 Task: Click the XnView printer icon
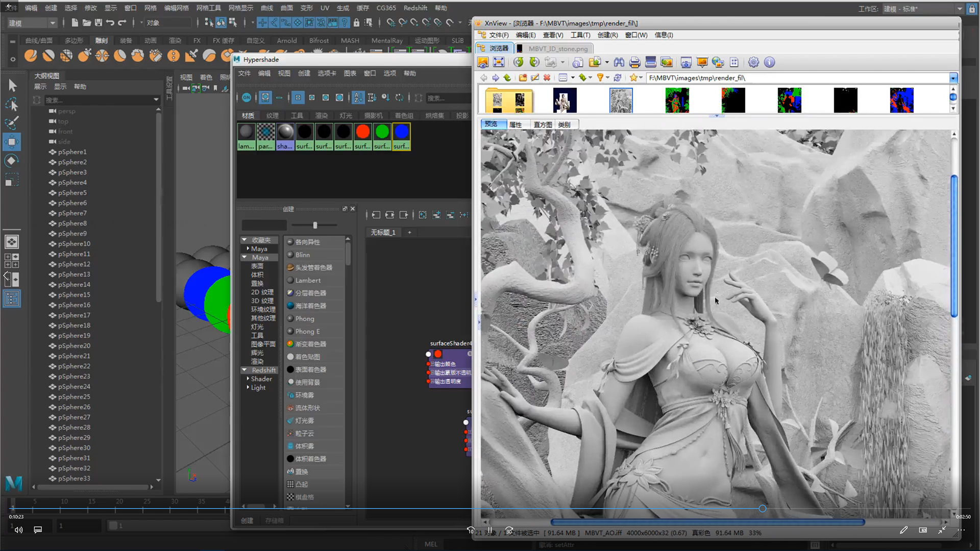click(634, 62)
